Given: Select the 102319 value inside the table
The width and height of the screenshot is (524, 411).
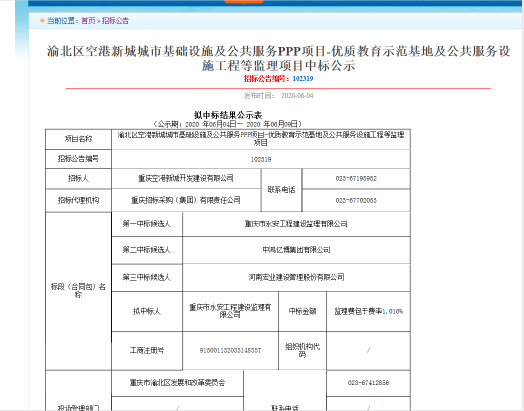Looking at the screenshot, I should pyautogui.click(x=261, y=159).
